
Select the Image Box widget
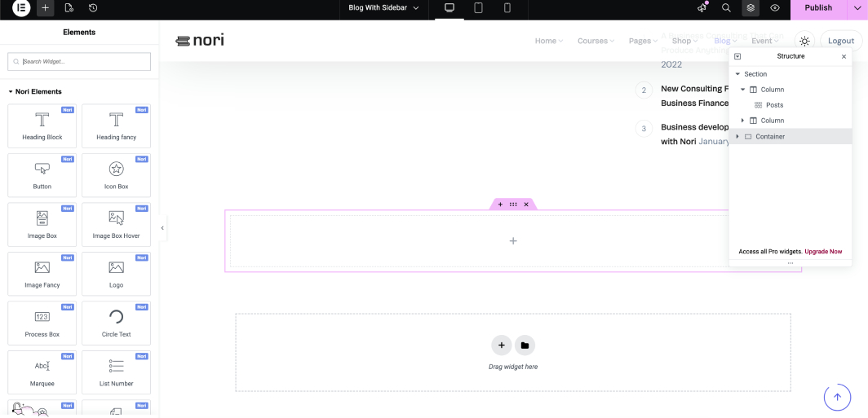(x=42, y=225)
